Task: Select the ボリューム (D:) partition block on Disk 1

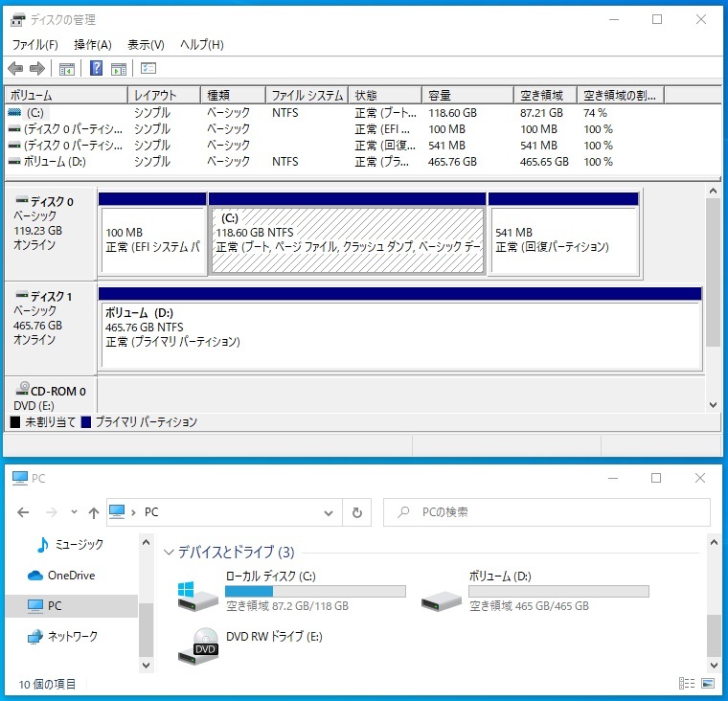Action: [400, 334]
